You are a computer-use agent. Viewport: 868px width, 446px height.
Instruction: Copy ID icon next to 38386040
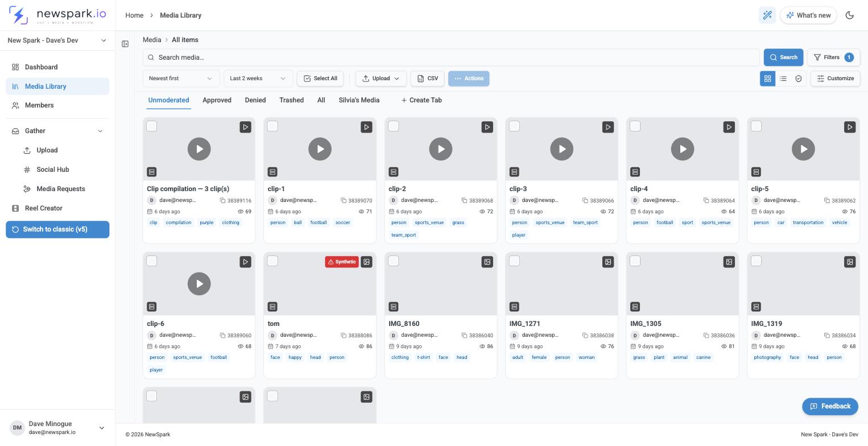click(465, 335)
